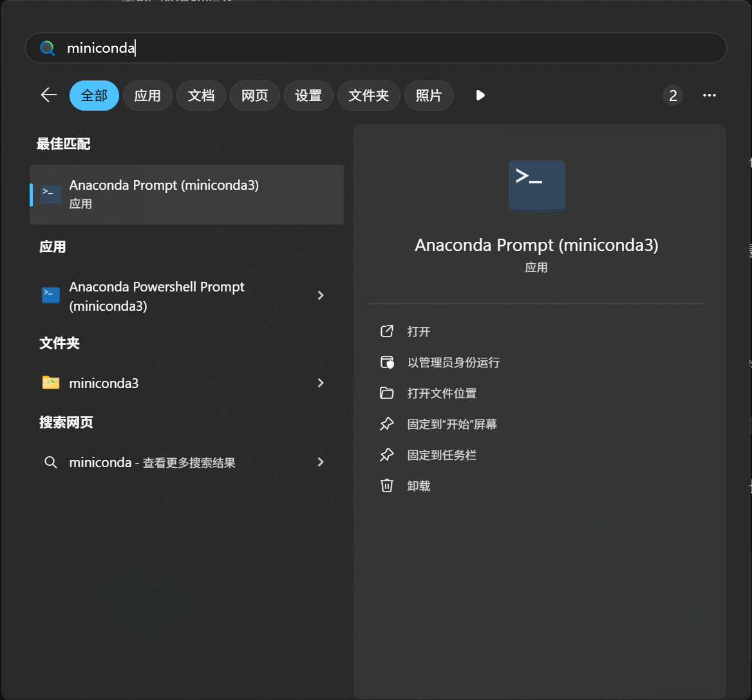Viewport: 752px width, 700px height.
Task: Expand the miniconda web search chevron
Action: pyautogui.click(x=321, y=462)
